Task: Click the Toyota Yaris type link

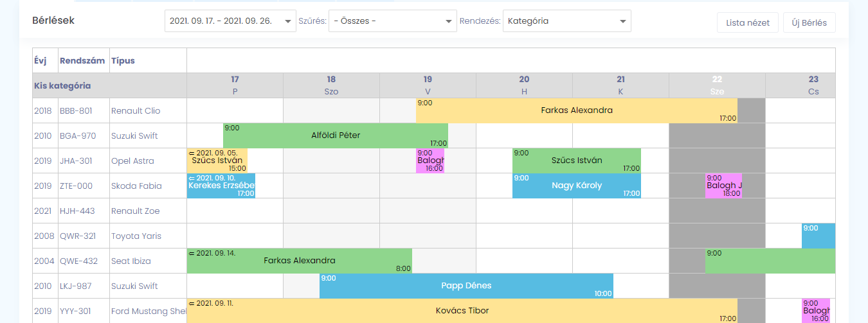Action: [136, 236]
